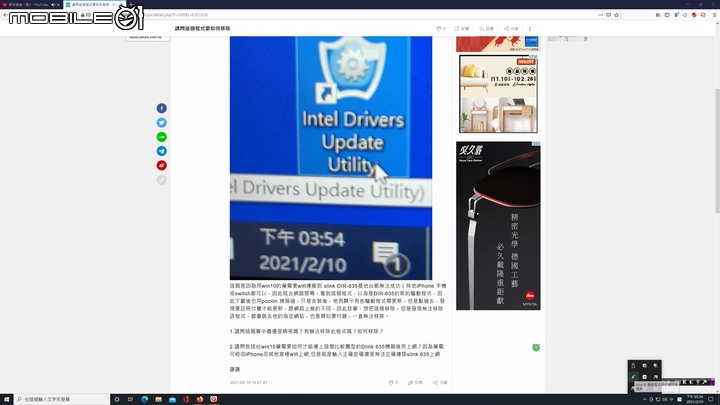Open the Intel Drivers Update Utility photo

click(x=331, y=158)
